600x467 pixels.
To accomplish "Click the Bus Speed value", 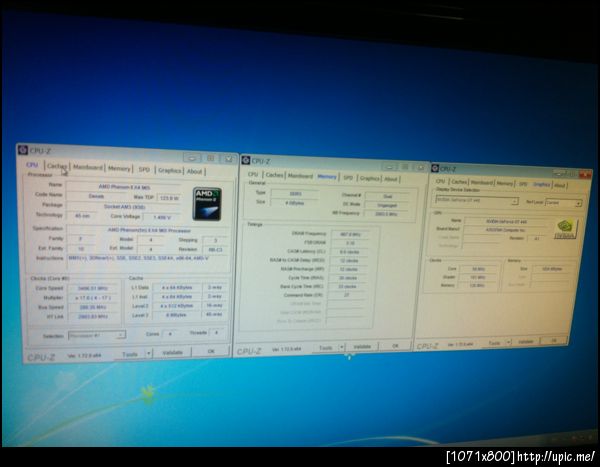I will click(x=93, y=307).
